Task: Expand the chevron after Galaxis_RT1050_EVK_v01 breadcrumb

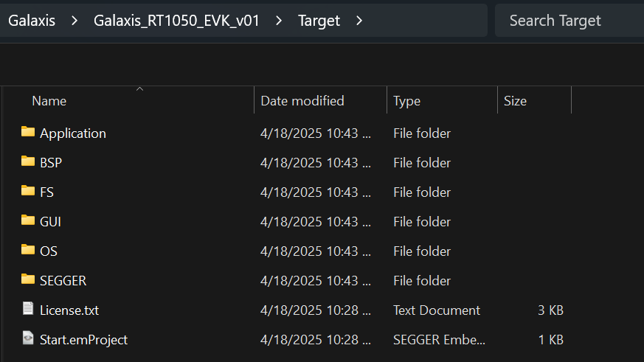Action: (x=279, y=21)
